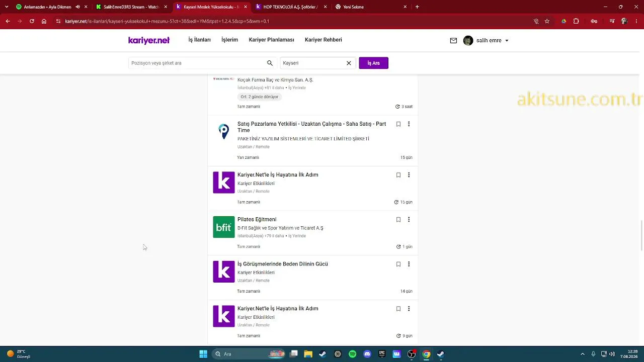Click the magnifier icon in position search
Viewport: 644px width, 362px height.
[x=270, y=63]
